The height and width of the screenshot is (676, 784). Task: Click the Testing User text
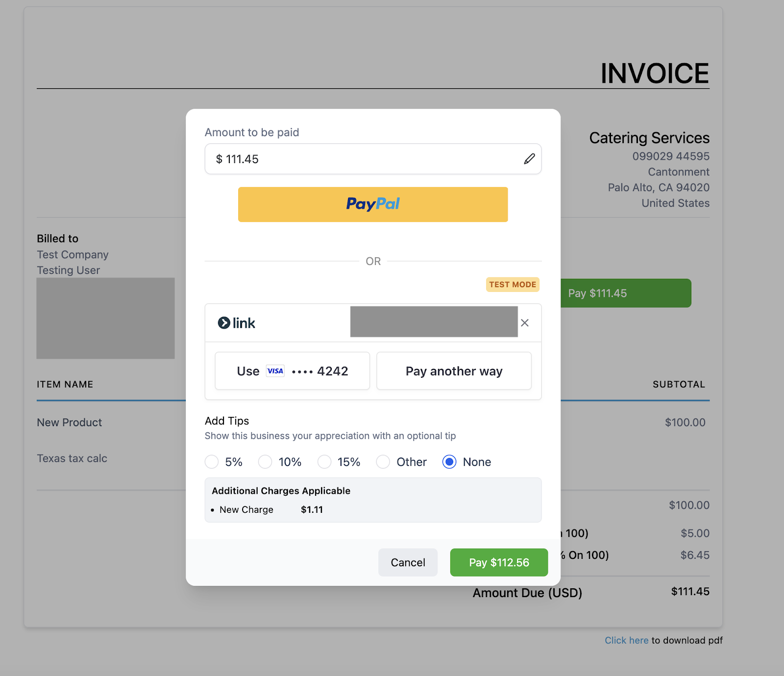click(68, 270)
